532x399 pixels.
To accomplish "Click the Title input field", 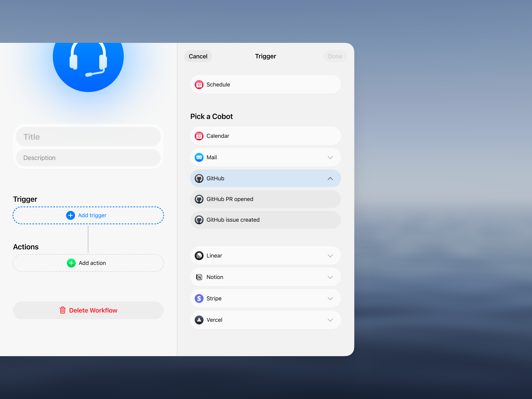I will pos(88,137).
